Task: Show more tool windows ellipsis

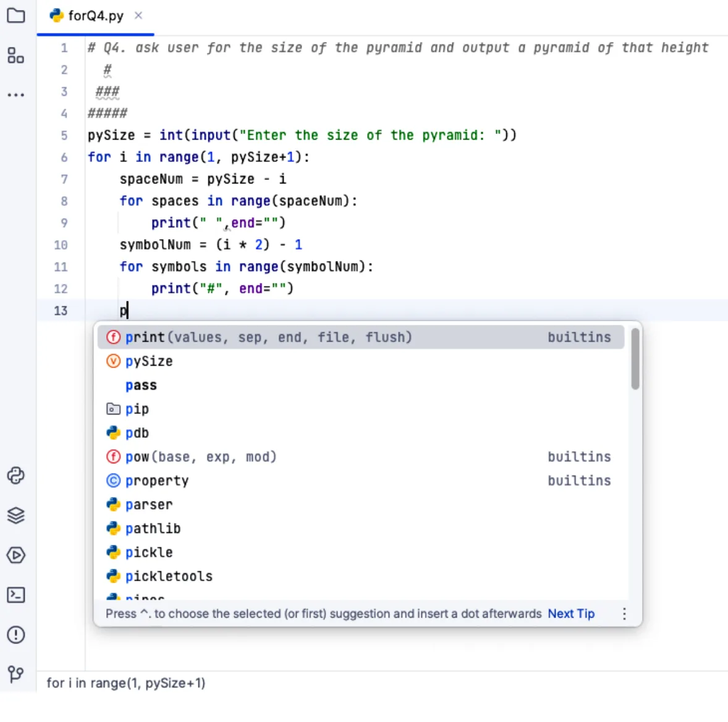Action: 16,94
